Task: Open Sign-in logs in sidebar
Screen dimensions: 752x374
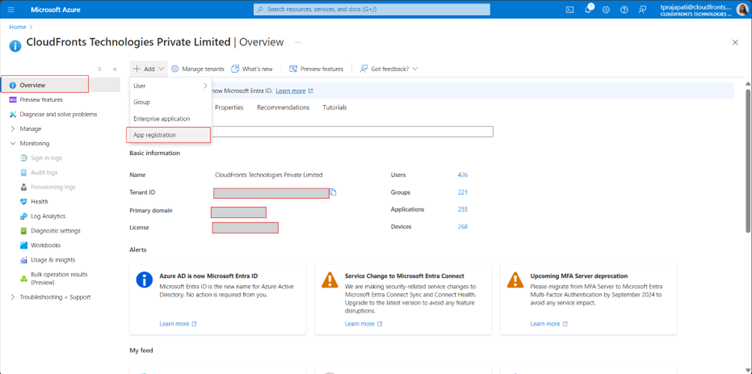Action: [46, 158]
